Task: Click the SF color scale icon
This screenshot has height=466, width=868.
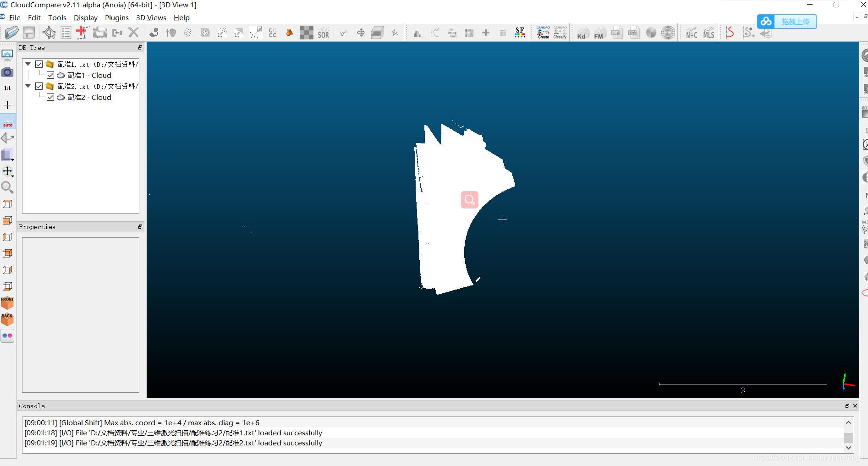Action: (520, 33)
